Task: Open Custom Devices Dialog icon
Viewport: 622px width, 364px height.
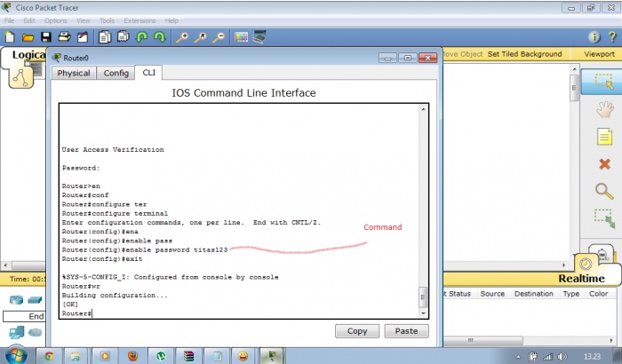Action: click(259, 37)
